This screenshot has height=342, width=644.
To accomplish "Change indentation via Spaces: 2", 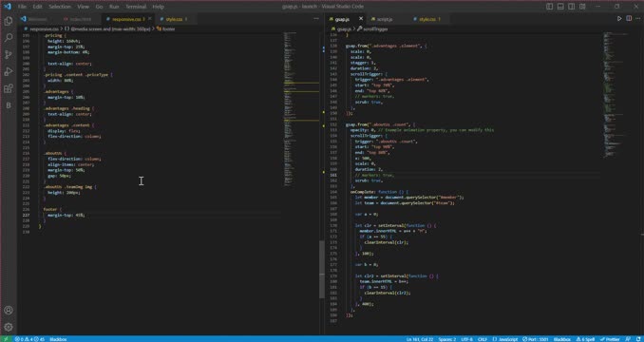I will tap(446, 339).
